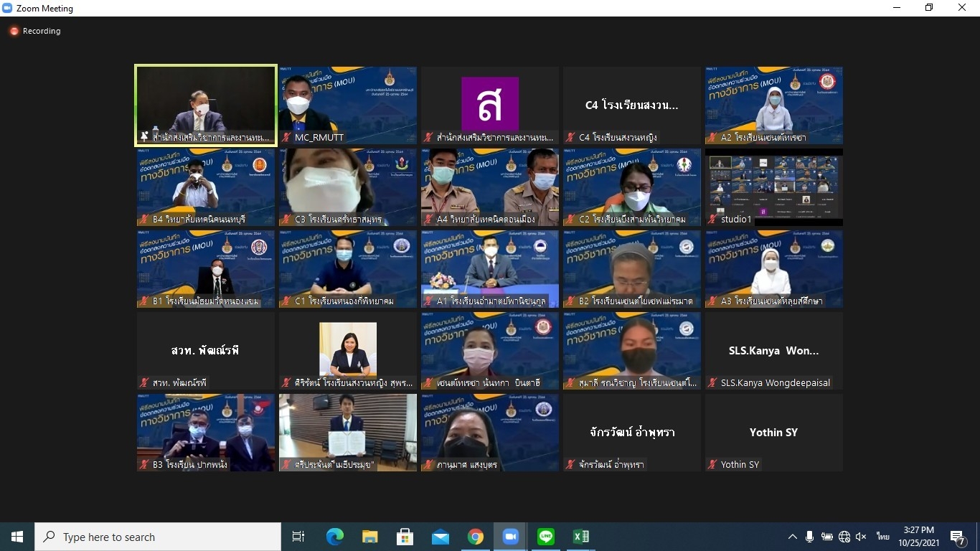Launch Microsoft Store from the taskbar
This screenshot has height=551, width=980.
(405, 537)
